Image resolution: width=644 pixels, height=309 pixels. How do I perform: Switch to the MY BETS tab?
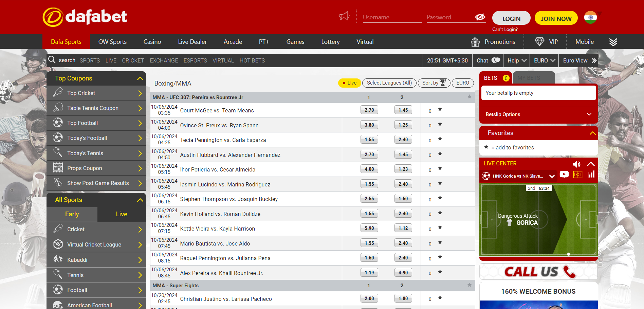534,78
